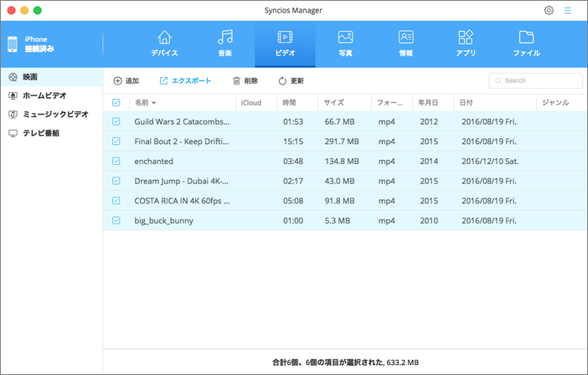Image resolution: width=588 pixels, height=375 pixels.
Task: Select the 'Guild Wars 2 Catacombs...' row name
Action: click(x=182, y=121)
